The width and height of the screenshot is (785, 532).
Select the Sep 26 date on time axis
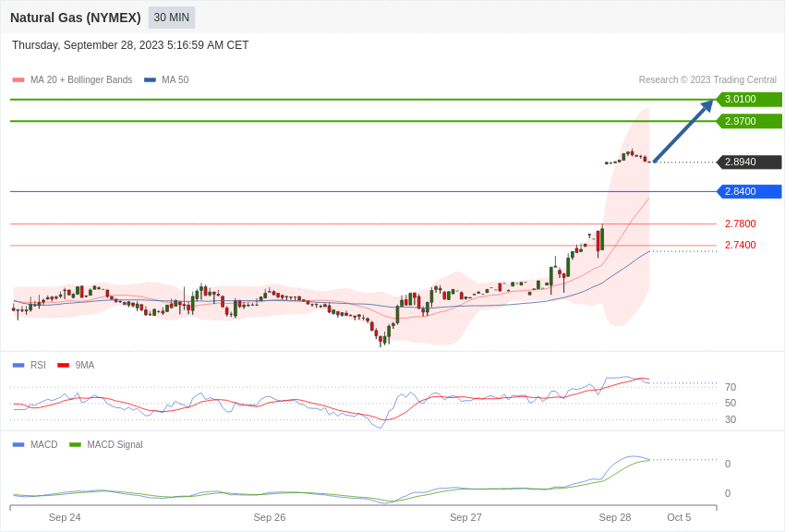270,517
